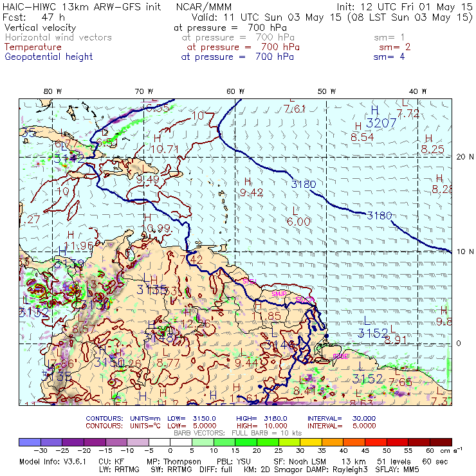Viewport: 476px width, 476px height.
Task: Click the red '10.99' temperature value
Action: [x=158, y=228]
